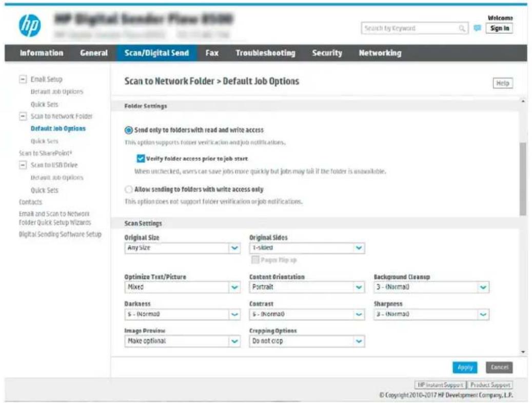
Task: Open Default Job Options under Scan to USB Drive
Action: pos(56,178)
